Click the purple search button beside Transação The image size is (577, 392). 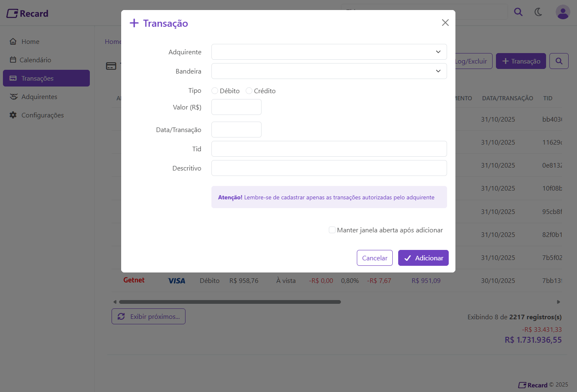point(559,61)
